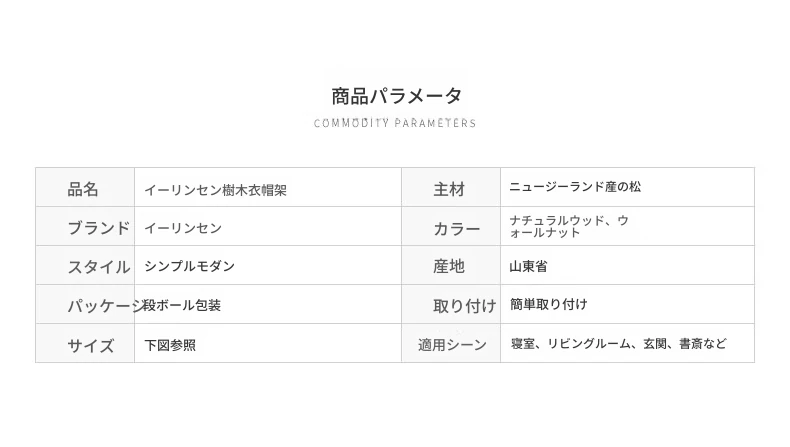Click the 簡単取り付け installation value
This screenshot has height=447, width=790.
(549, 304)
